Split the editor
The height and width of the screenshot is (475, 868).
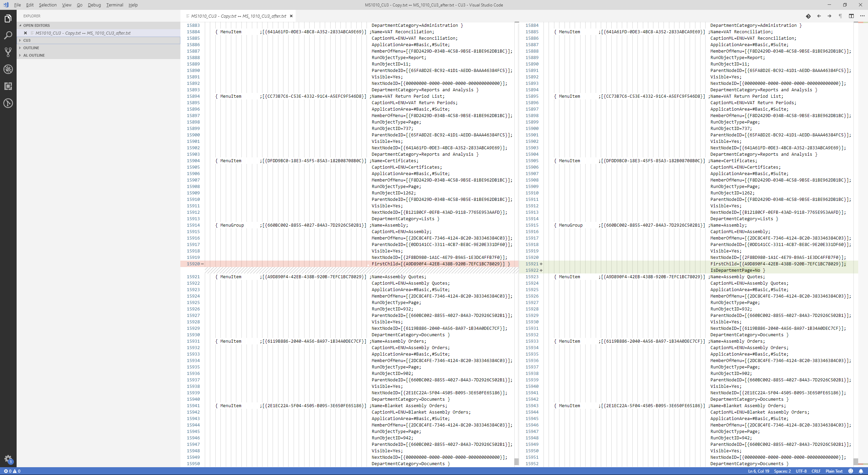click(x=851, y=16)
